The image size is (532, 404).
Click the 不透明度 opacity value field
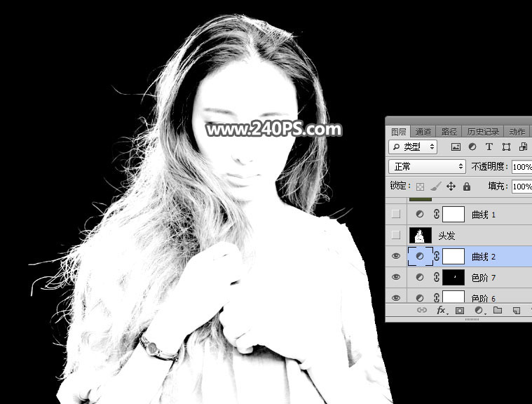click(521, 167)
